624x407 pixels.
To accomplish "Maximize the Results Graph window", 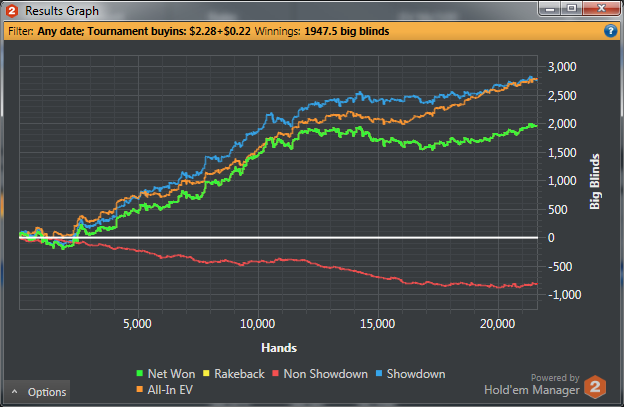I will (x=571, y=8).
